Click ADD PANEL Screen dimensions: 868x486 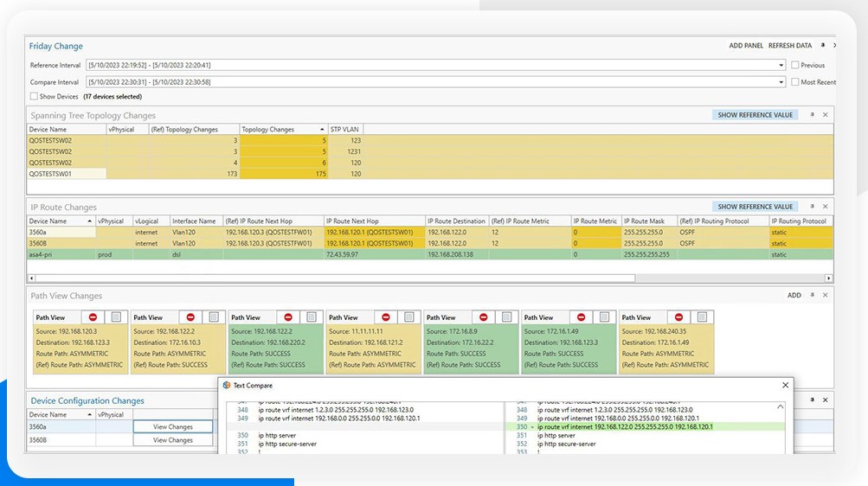[746, 45]
